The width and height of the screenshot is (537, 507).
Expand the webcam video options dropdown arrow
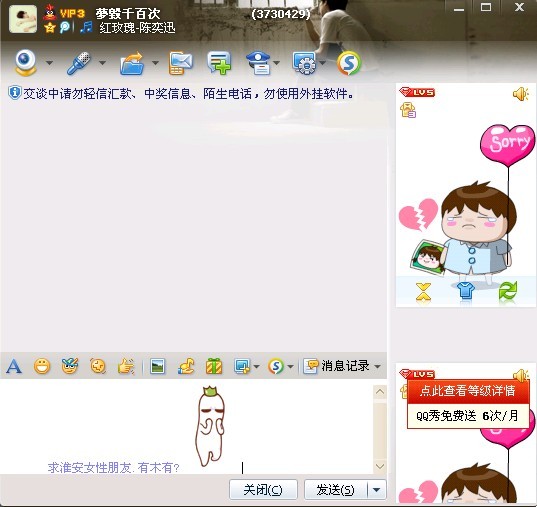coord(49,63)
